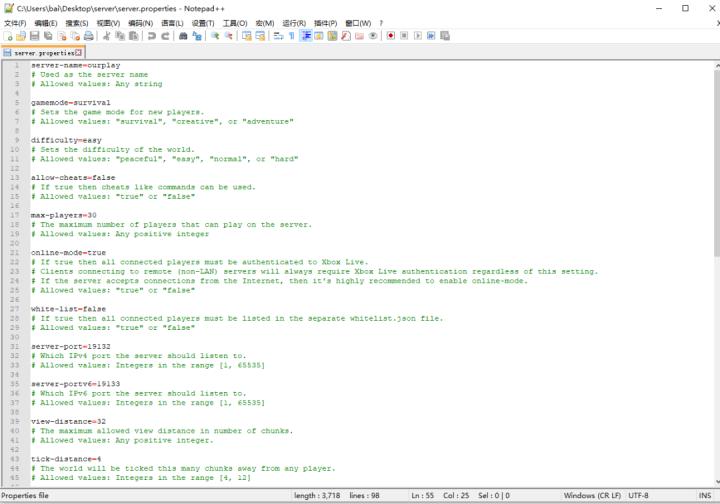This screenshot has width=720, height=504.
Task: Toggle show all characters pilcrow icon
Action: [291, 36]
